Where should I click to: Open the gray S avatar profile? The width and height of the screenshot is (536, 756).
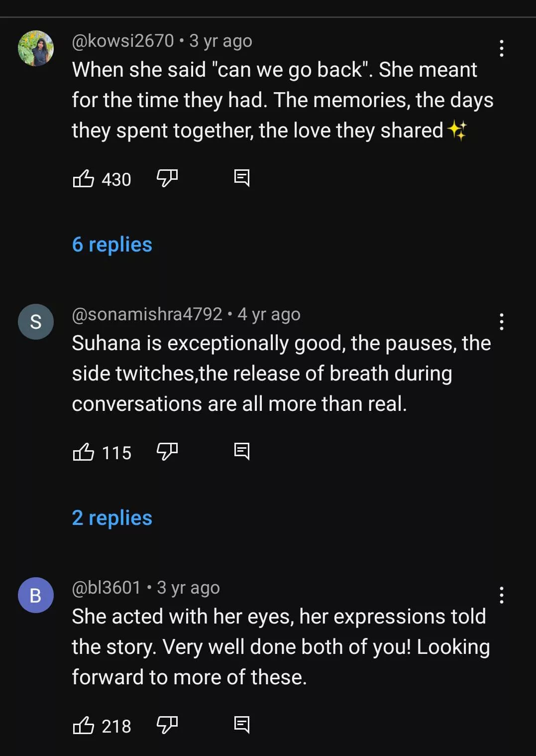click(36, 322)
